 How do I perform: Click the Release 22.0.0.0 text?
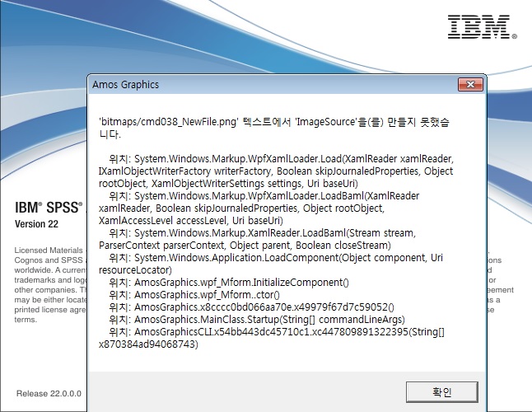coord(49,393)
